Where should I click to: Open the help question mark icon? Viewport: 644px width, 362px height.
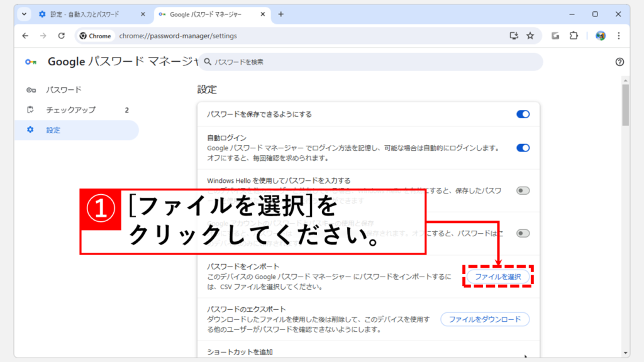[x=619, y=62]
